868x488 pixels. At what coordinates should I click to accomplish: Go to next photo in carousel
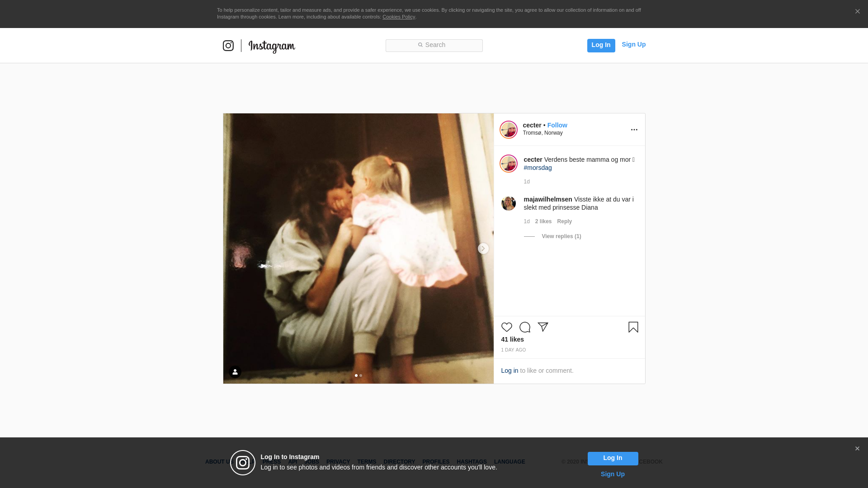tap(483, 249)
